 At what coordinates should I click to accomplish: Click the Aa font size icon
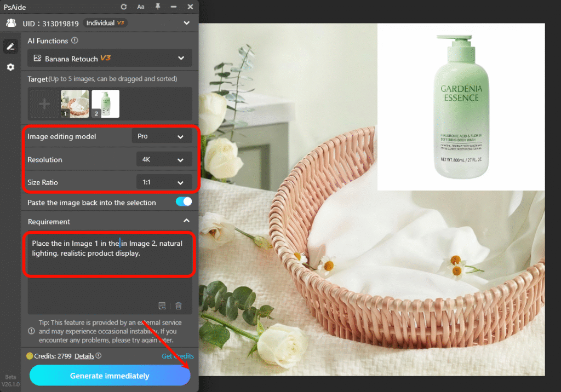[141, 7]
